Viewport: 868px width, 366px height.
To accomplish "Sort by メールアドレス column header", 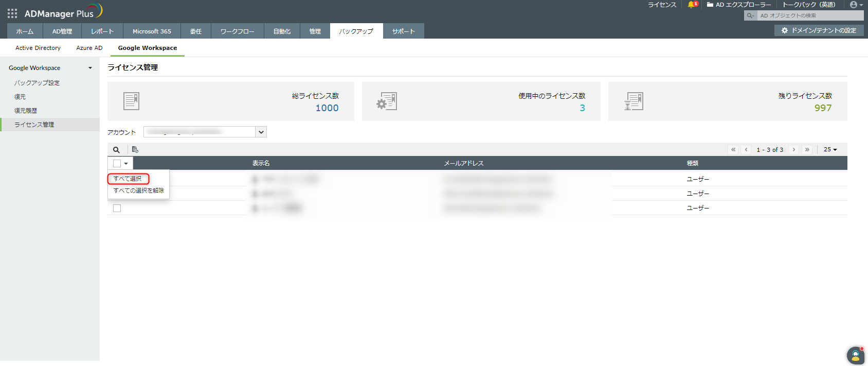I will (464, 163).
